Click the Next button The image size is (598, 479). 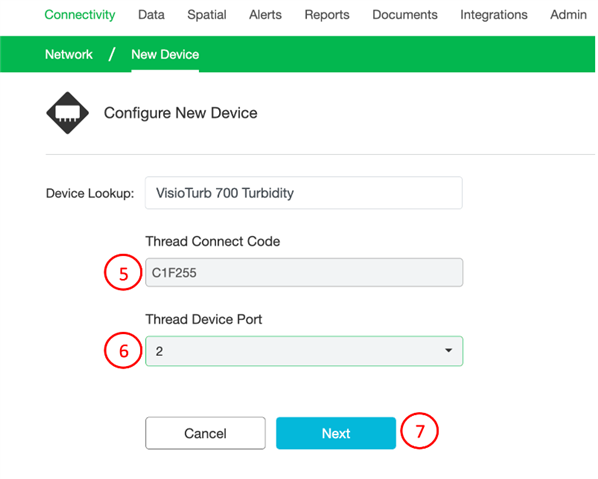336,433
